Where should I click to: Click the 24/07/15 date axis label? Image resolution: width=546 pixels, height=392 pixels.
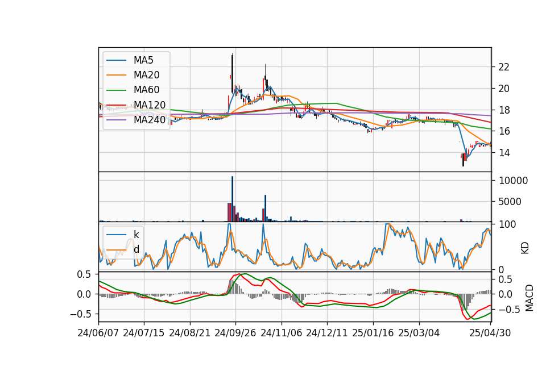pos(144,333)
